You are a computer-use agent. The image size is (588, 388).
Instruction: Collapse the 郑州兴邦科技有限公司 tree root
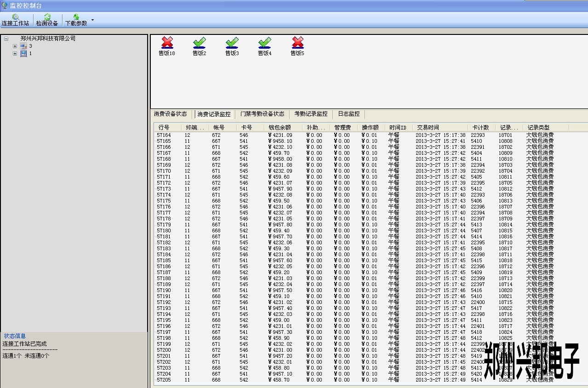point(6,39)
